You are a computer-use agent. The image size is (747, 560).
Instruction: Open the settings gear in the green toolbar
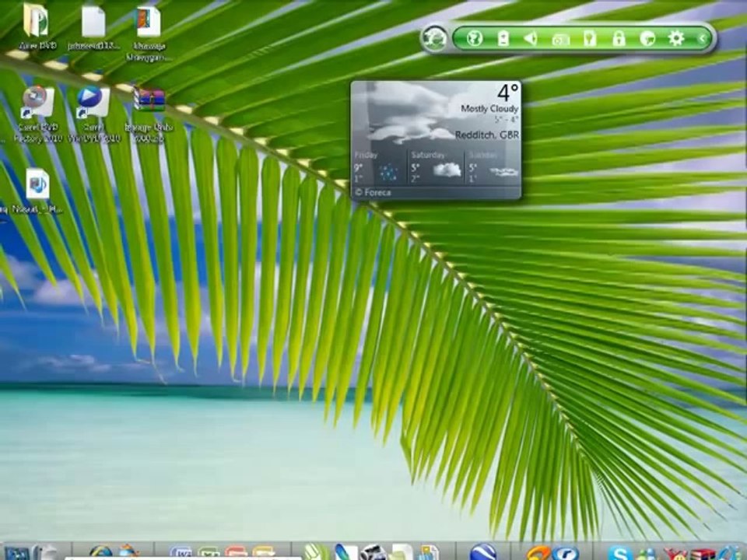(676, 38)
